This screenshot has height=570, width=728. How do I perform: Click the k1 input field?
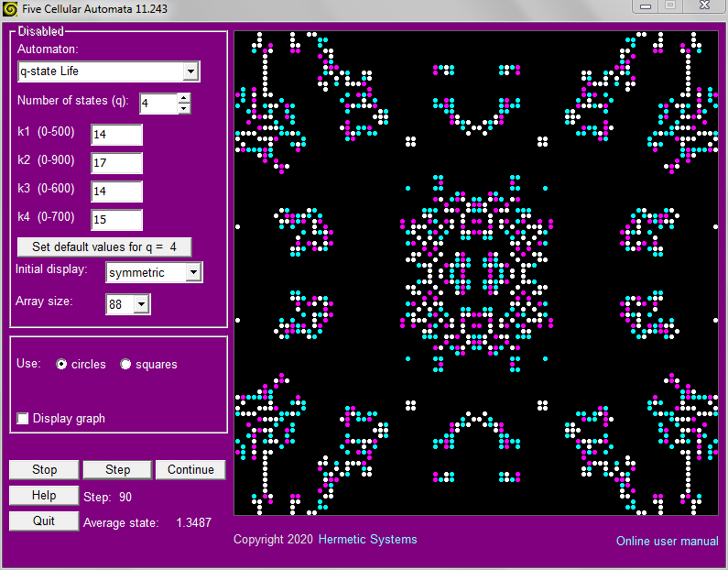tap(116, 135)
